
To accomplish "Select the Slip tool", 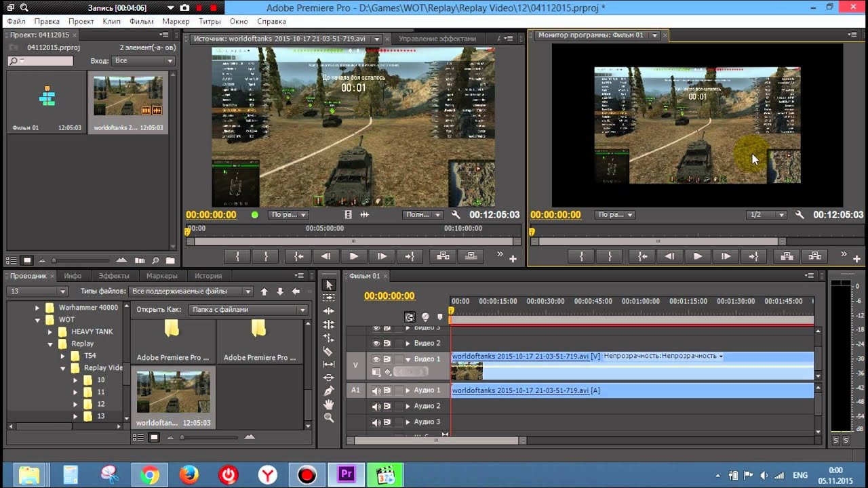I will click(x=329, y=364).
